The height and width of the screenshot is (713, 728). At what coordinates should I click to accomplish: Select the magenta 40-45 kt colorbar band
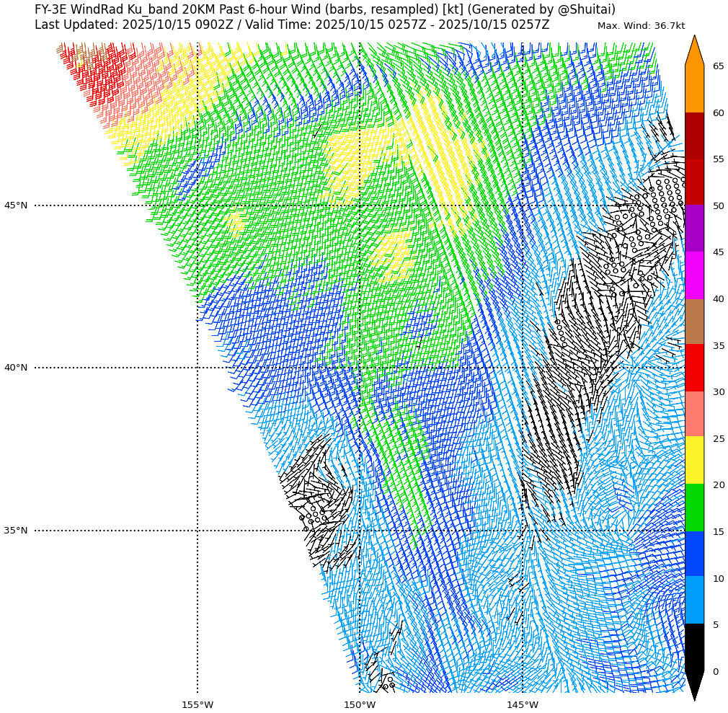(x=694, y=275)
